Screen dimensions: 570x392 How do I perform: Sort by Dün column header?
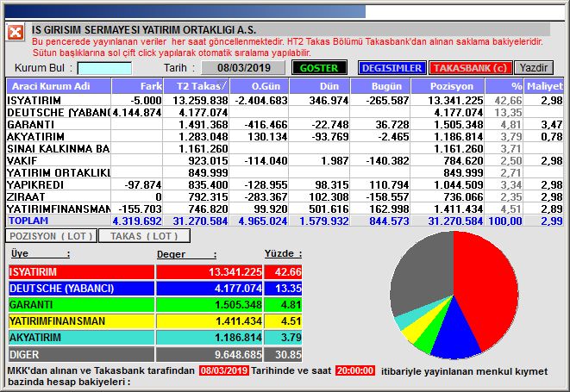(320, 86)
